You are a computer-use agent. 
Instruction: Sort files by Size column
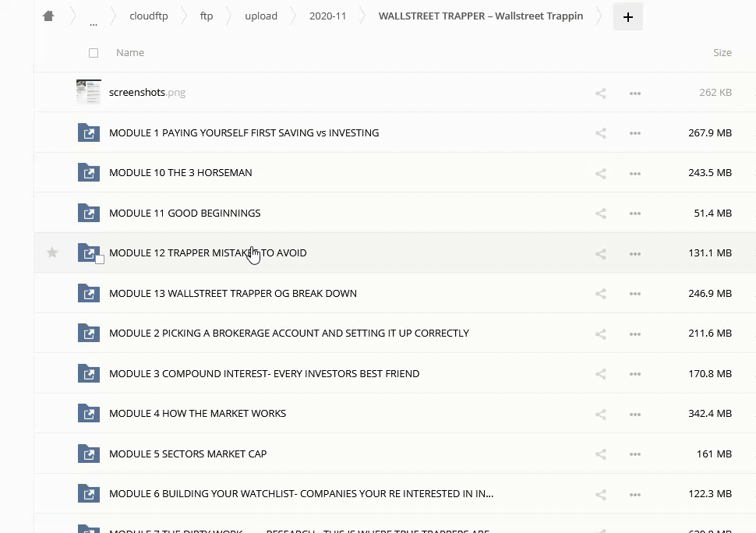(x=722, y=52)
